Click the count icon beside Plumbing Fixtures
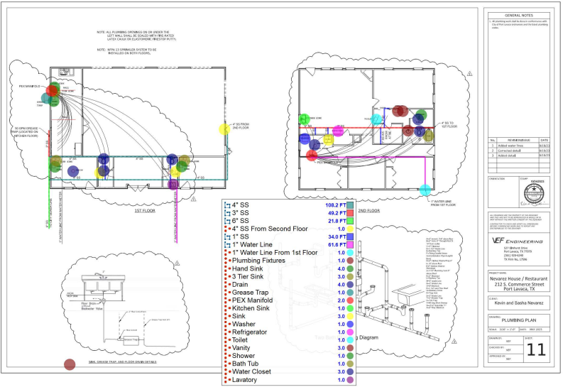Screen dimensions: 563x392 [x=227, y=261]
